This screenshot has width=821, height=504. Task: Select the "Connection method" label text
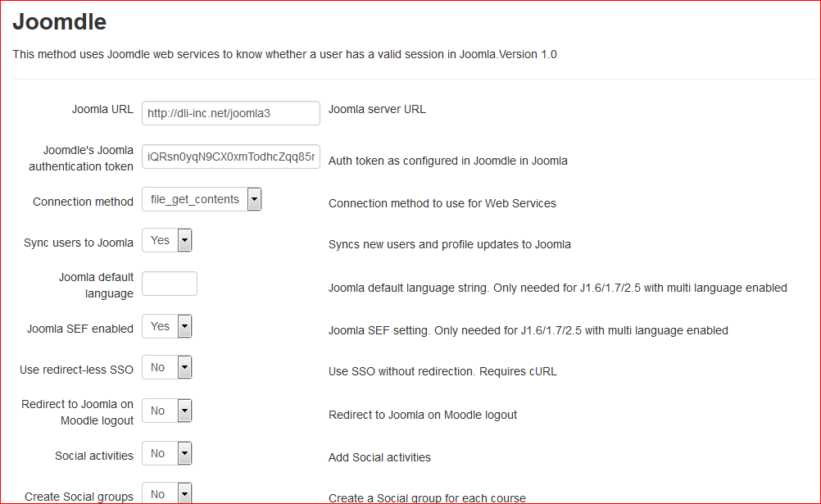(x=83, y=202)
